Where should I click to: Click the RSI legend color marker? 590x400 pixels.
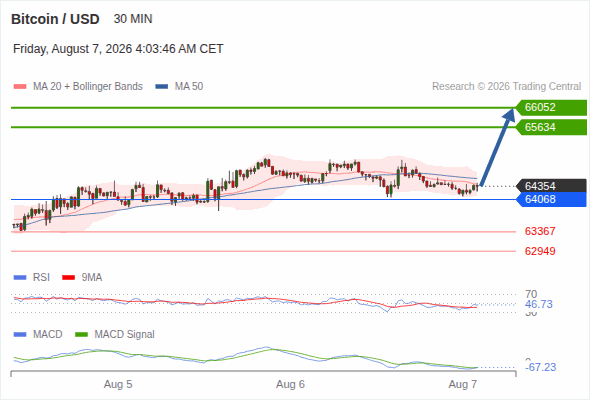pyautogui.click(x=20, y=278)
